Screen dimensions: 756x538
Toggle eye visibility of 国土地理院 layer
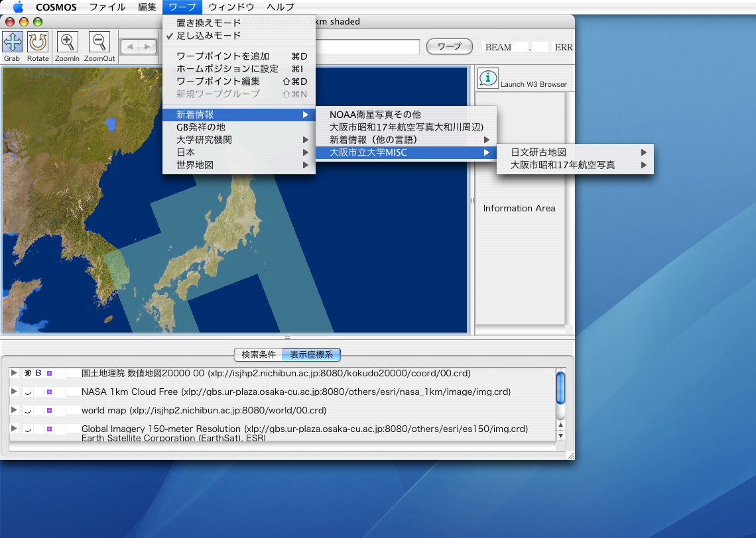28,373
